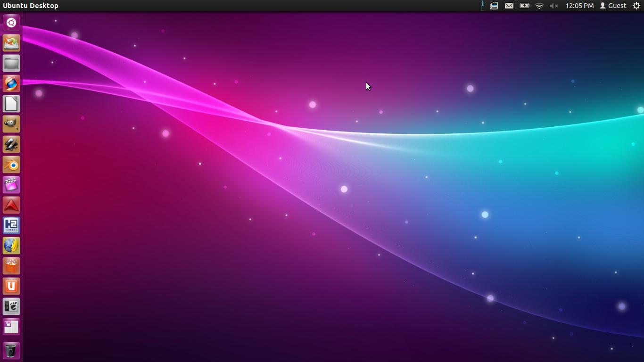Open the Ubuntu Dash home button
Screen dimensions: 644x362
click(11, 23)
